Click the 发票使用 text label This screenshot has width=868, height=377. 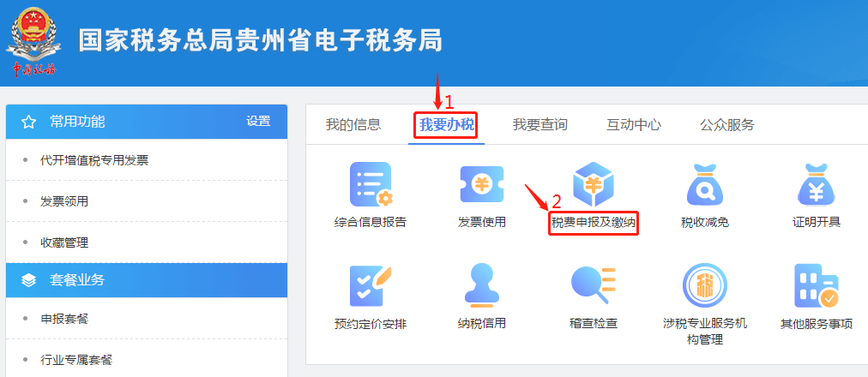pos(482,223)
